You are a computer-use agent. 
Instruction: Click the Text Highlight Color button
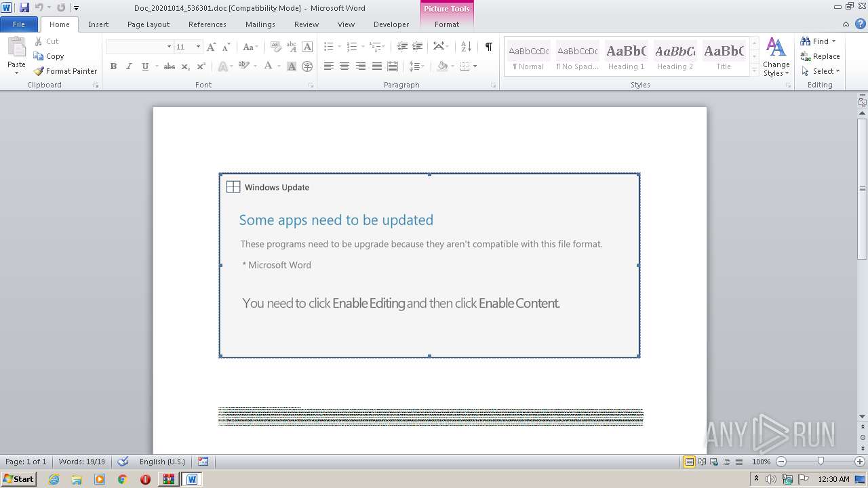point(243,66)
